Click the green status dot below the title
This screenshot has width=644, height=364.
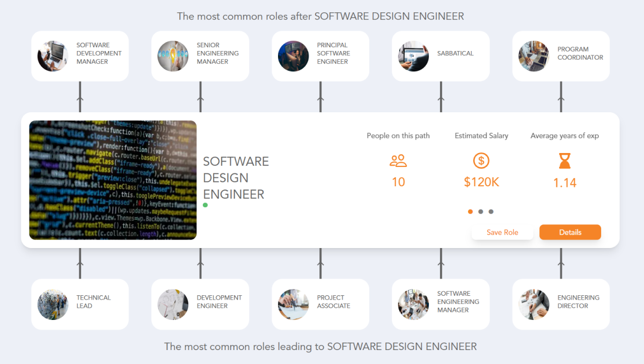[x=205, y=205]
